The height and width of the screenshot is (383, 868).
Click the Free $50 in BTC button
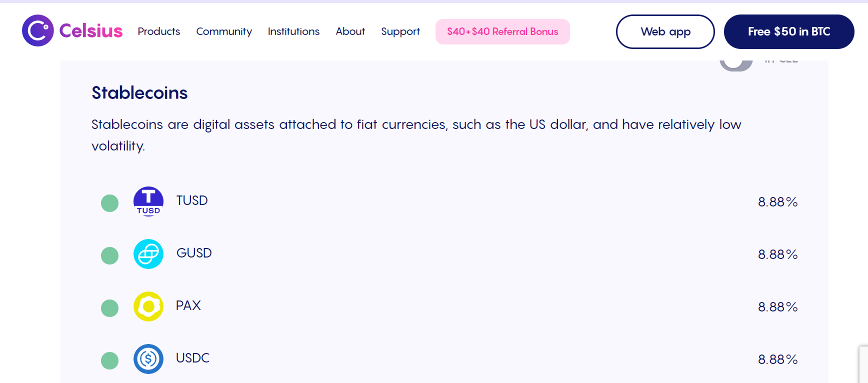point(788,31)
